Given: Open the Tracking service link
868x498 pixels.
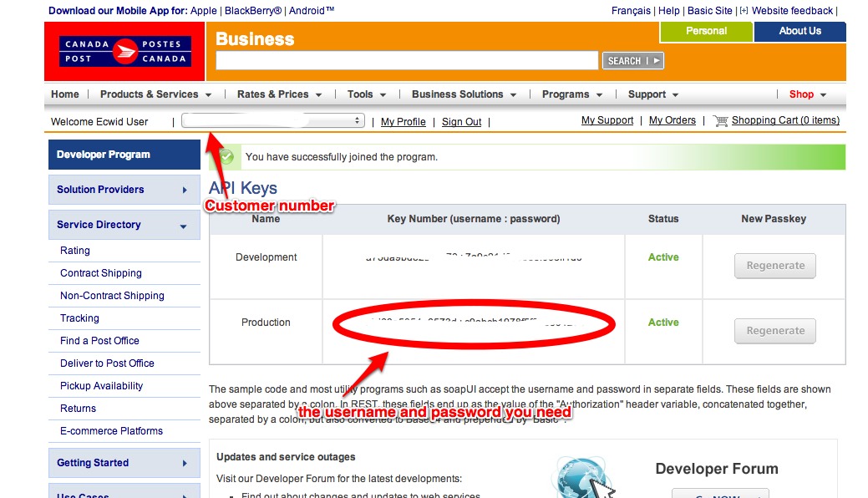Looking at the screenshot, I should click(x=79, y=318).
